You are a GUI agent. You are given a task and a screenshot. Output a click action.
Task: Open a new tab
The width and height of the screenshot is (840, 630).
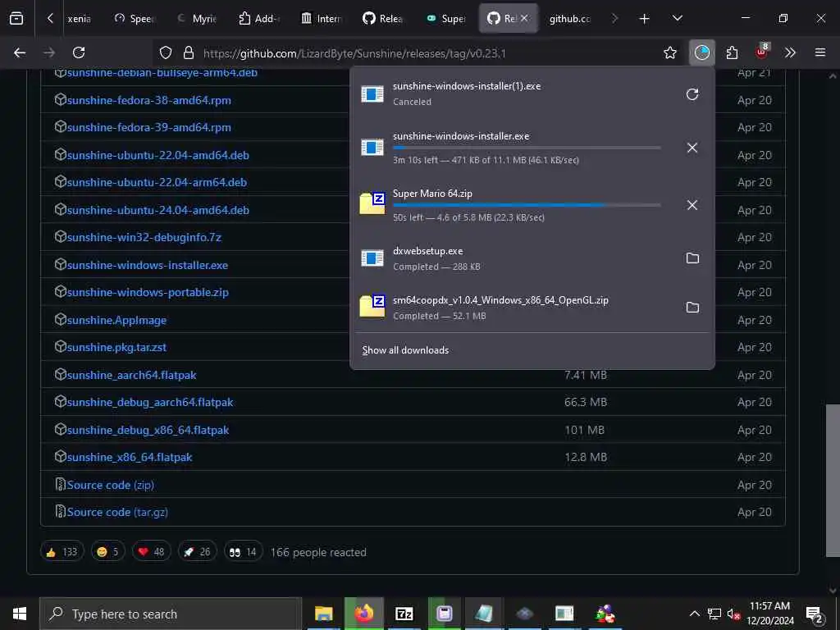(645, 19)
